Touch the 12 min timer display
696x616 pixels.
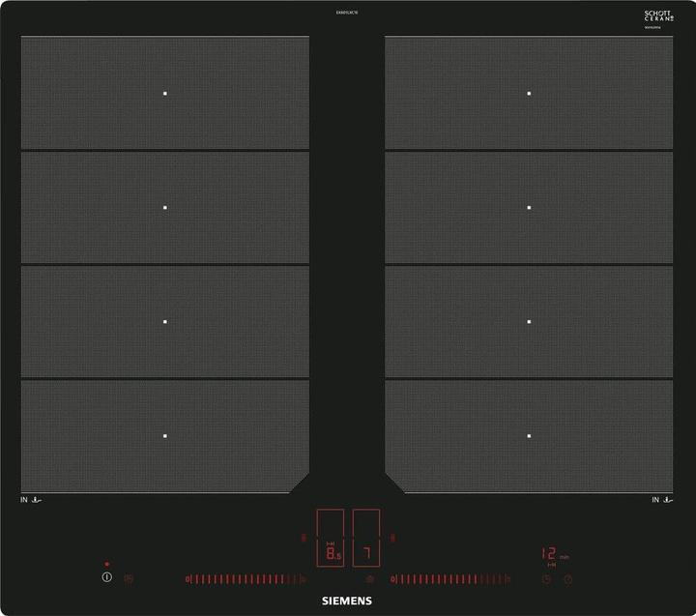click(550, 556)
